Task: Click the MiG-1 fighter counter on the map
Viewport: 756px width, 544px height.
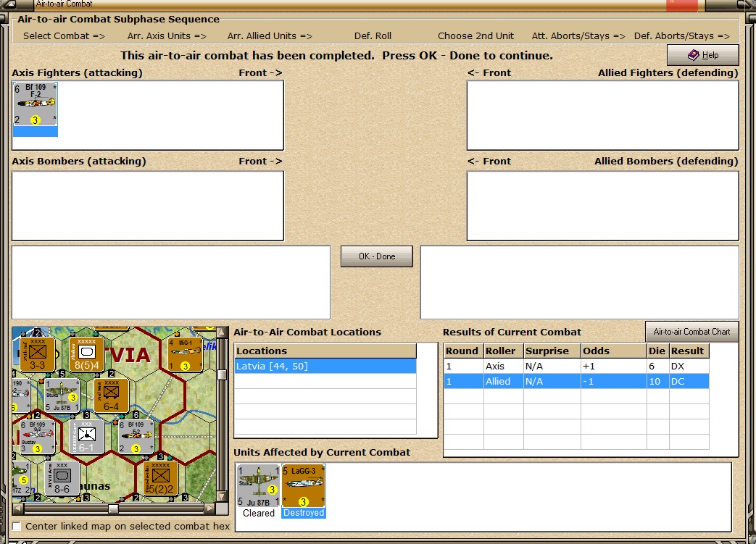Action: [185, 354]
